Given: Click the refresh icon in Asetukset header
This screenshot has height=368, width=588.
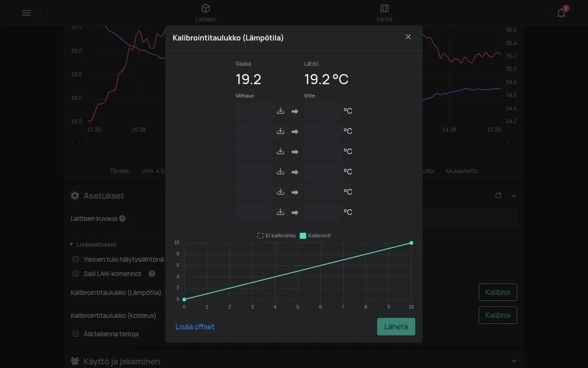Looking at the screenshot, I should [498, 195].
